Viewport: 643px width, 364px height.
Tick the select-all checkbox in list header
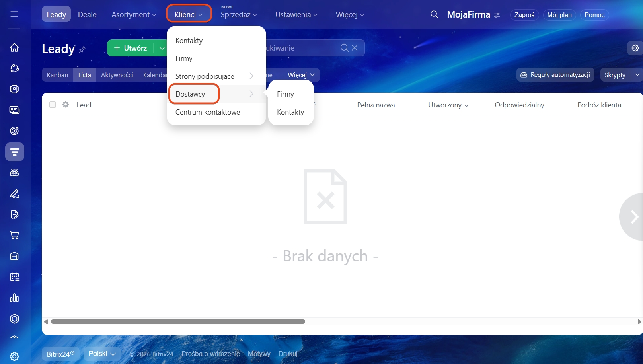pyautogui.click(x=53, y=105)
